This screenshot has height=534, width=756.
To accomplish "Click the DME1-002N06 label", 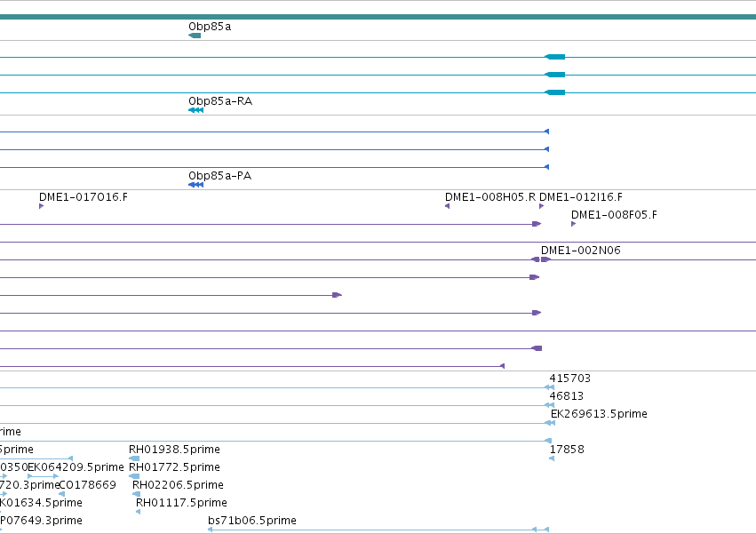I will (x=580, y=250).
